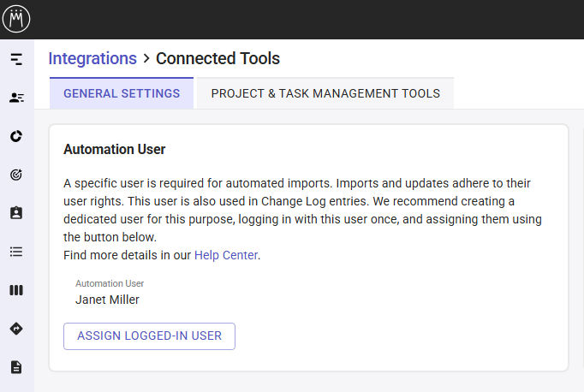
Task: Open the ID badge sidebar icon
Action: (x=16, y=213)
